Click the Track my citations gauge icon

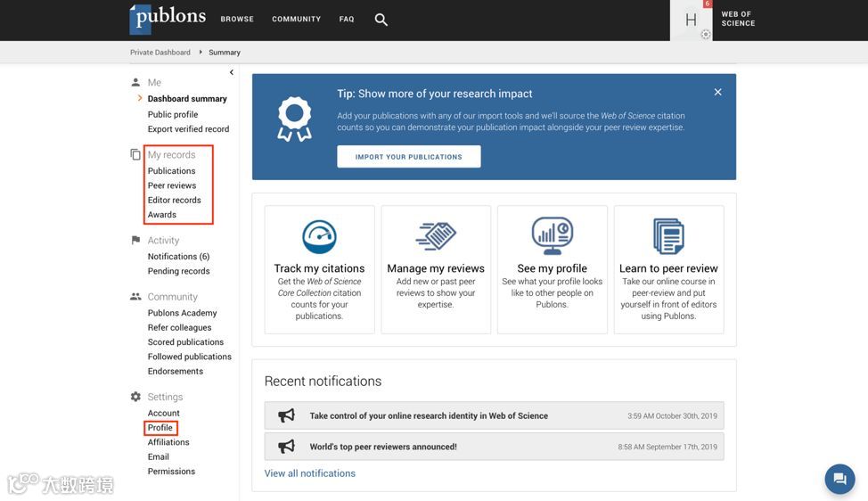pyautogui.click(x=319, y=237)
